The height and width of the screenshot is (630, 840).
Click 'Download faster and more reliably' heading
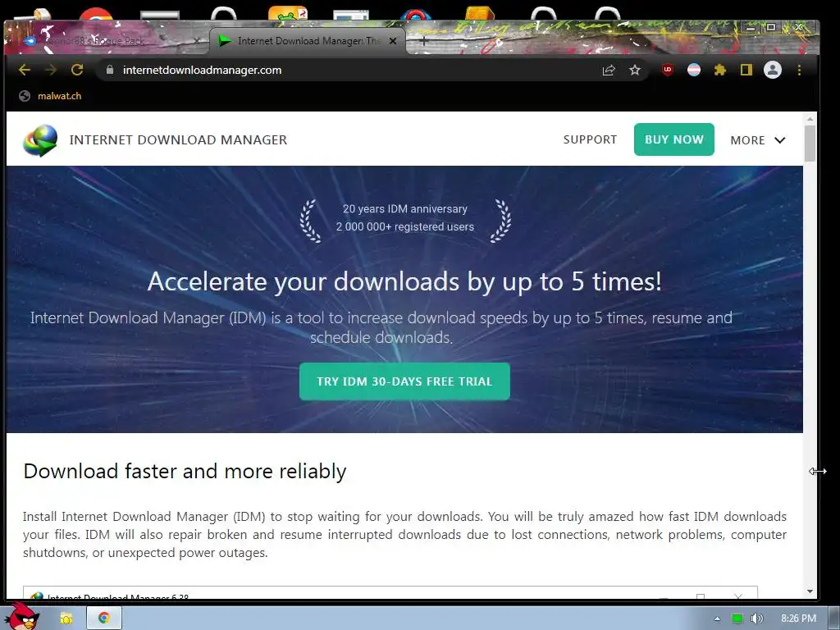185,472
